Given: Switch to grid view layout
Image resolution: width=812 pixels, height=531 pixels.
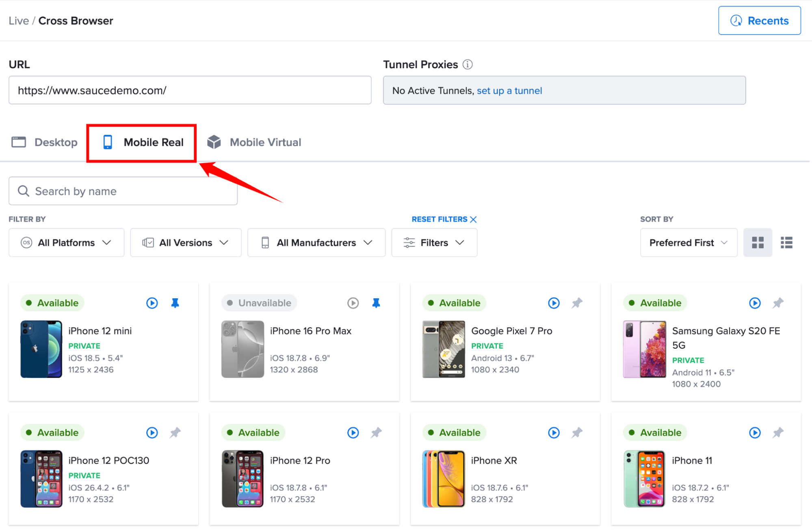Looking at the screenshot, I should click(758, 243).
